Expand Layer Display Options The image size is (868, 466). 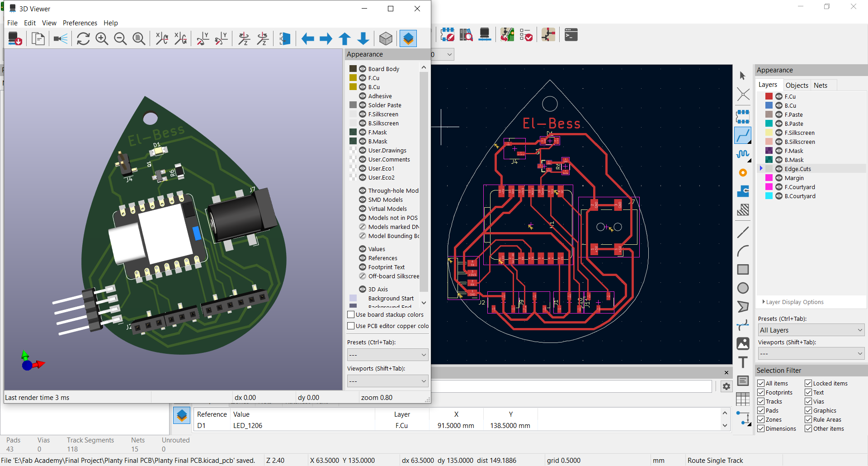click(x=793, y=302)
